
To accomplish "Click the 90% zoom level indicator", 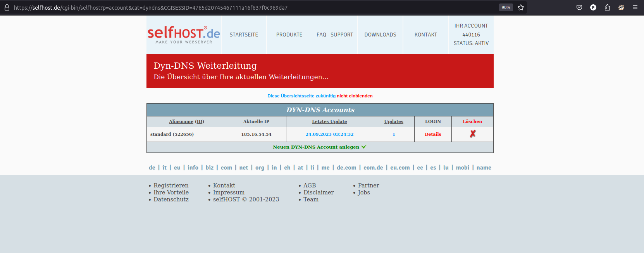I will (x=506, y=7).
